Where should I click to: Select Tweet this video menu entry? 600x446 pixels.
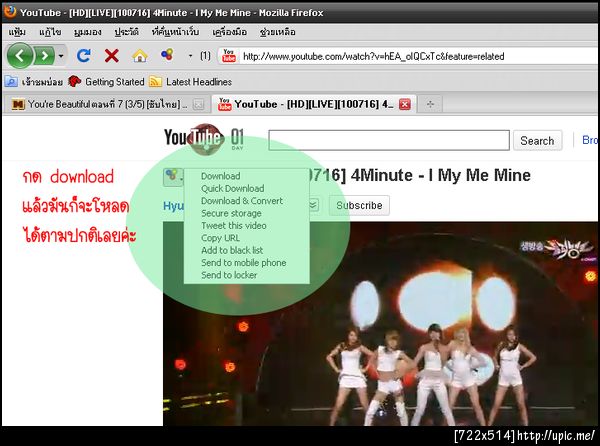tap(233, 225)
